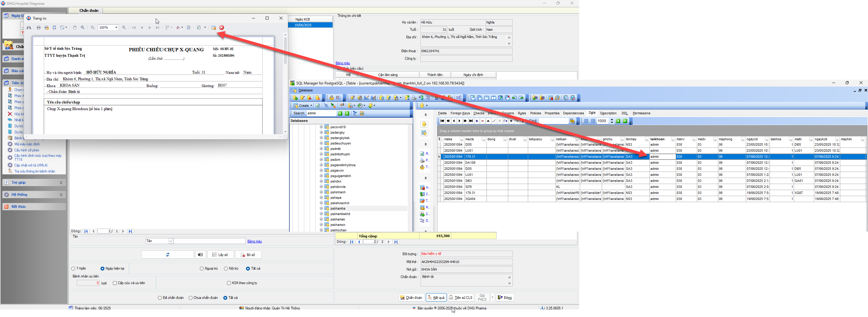Open the filter dropdown on taikhoan column
Screen dimensions: 868x317
[672, 139]
